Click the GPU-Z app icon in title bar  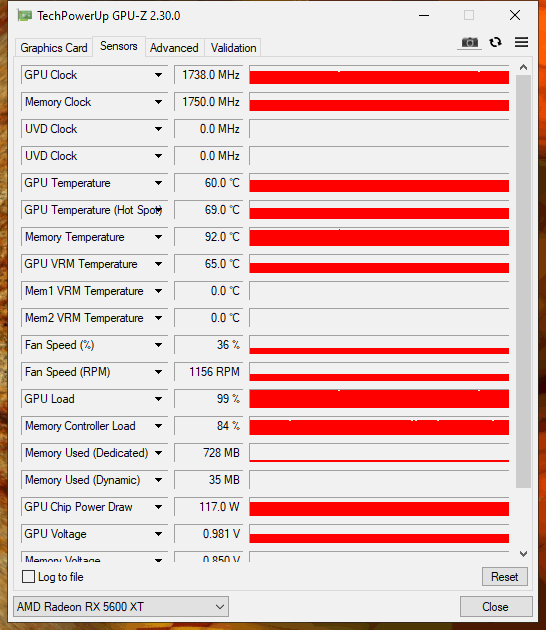click(x=25, y=16)
